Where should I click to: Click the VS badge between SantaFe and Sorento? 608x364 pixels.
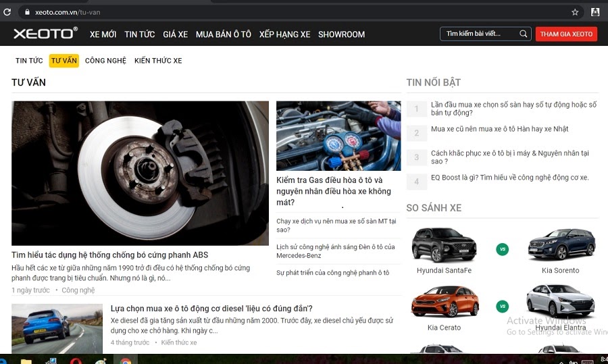502,249
